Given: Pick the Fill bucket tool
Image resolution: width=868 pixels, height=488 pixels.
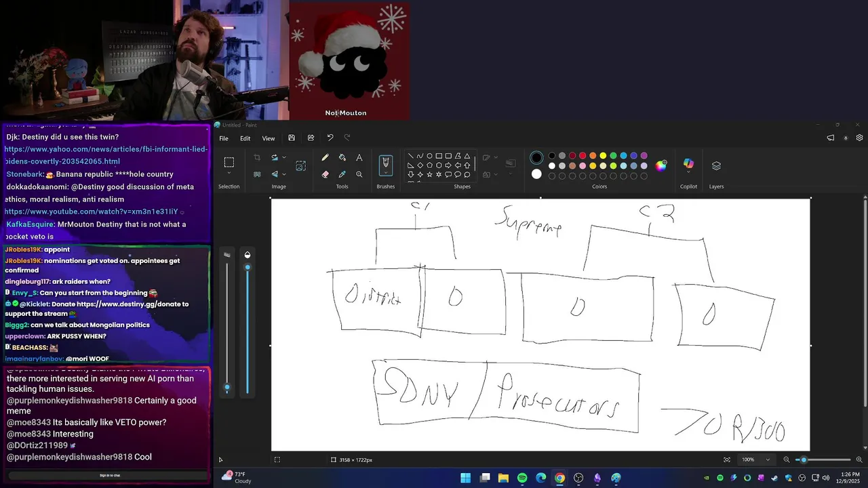Looking at the screenshot, I should pyautogui.click(x=342, y=157).
